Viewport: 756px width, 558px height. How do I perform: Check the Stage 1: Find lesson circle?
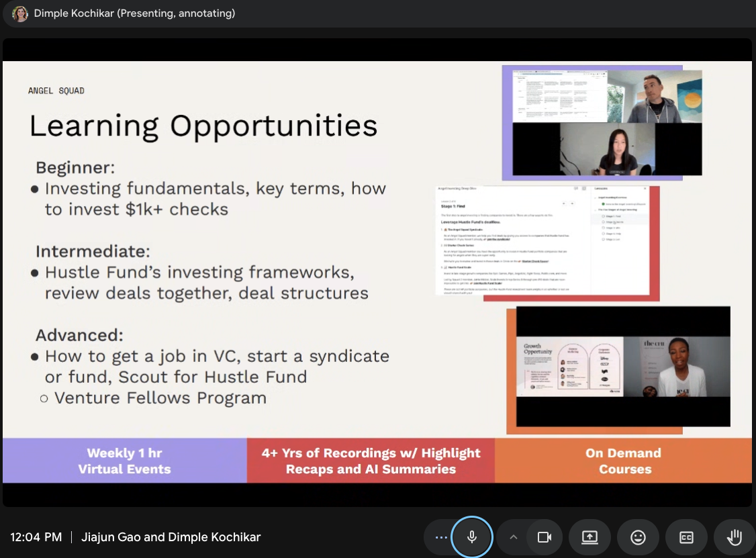[x=604, y=216]
